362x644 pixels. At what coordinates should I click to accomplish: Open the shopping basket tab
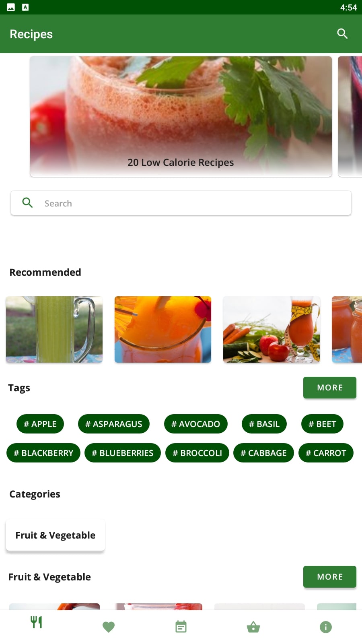(253, 627)
